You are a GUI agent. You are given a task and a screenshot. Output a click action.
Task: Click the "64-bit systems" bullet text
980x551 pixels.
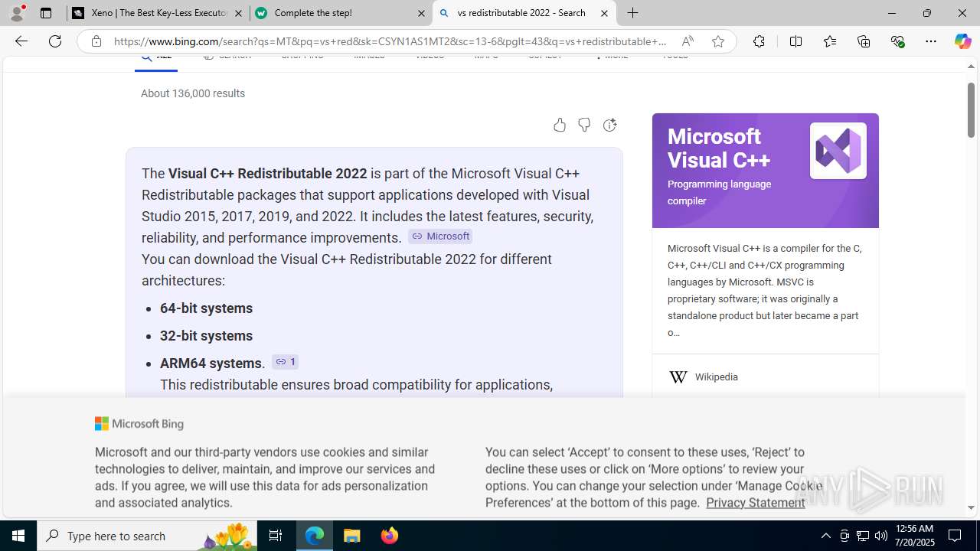(x=206, y=308)
